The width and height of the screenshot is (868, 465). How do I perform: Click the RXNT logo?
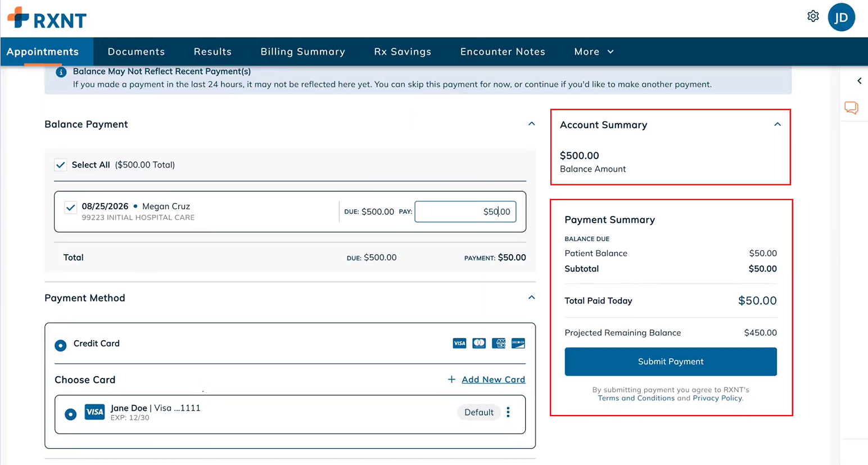(x=47, y=18)
